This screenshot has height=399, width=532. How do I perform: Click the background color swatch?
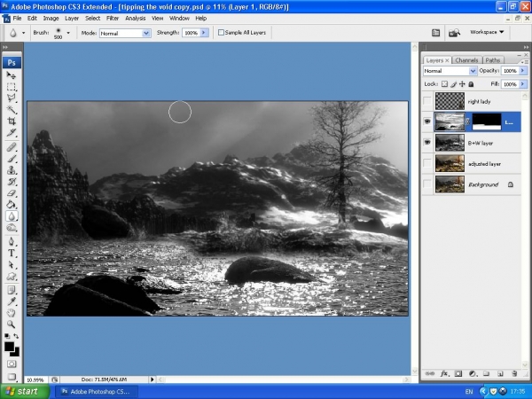coord(16,353)
